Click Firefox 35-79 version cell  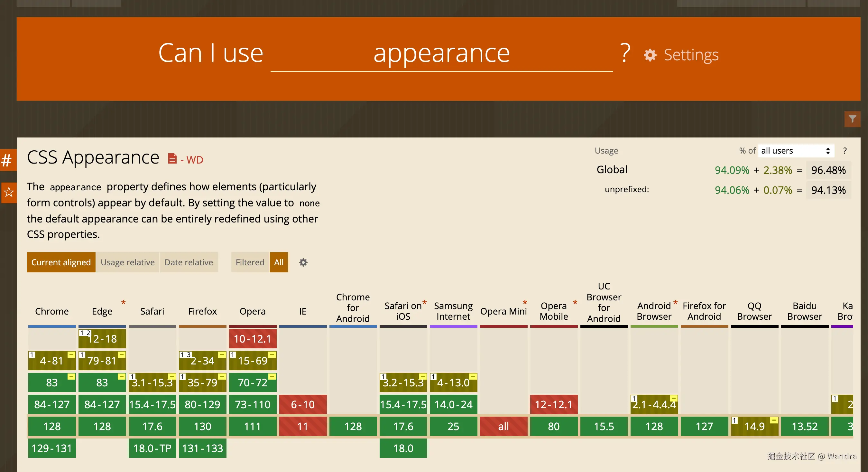coord(202,382)
